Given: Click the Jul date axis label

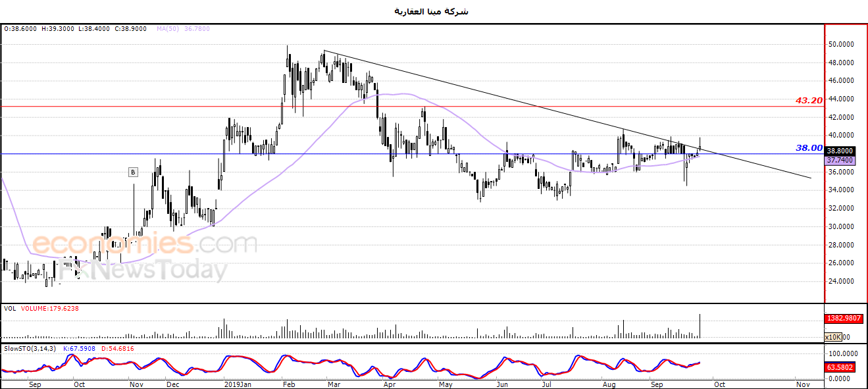Looking at the screenshot, I should tap(547, 384).
